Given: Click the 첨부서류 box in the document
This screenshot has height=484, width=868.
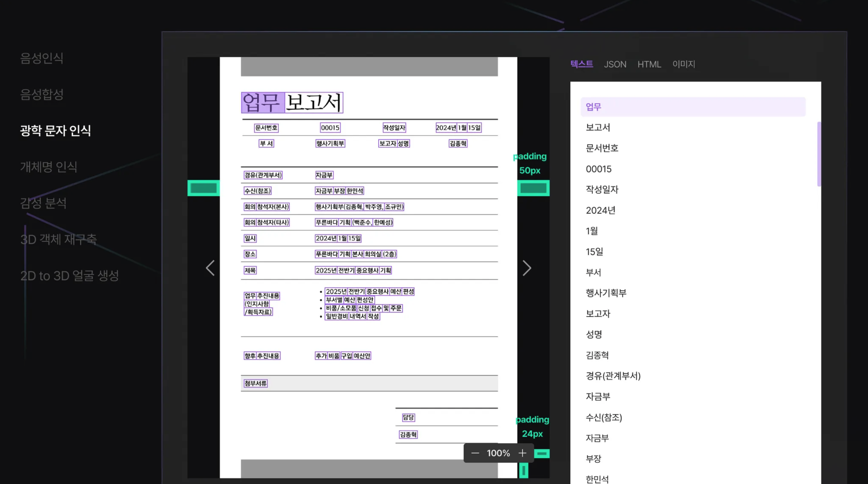Looking at the screenshot, I should click(x=256, y=383).
